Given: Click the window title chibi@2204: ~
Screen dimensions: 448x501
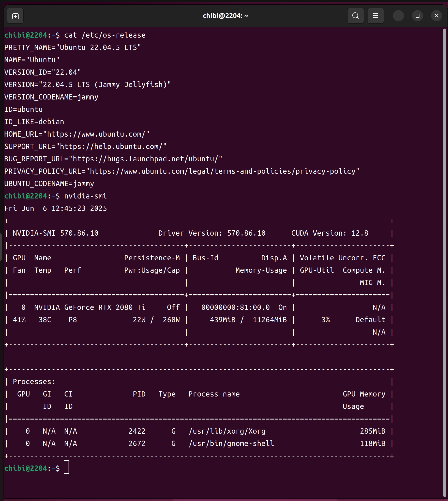Looking at the screenshot, I should [x=225, y=16].
